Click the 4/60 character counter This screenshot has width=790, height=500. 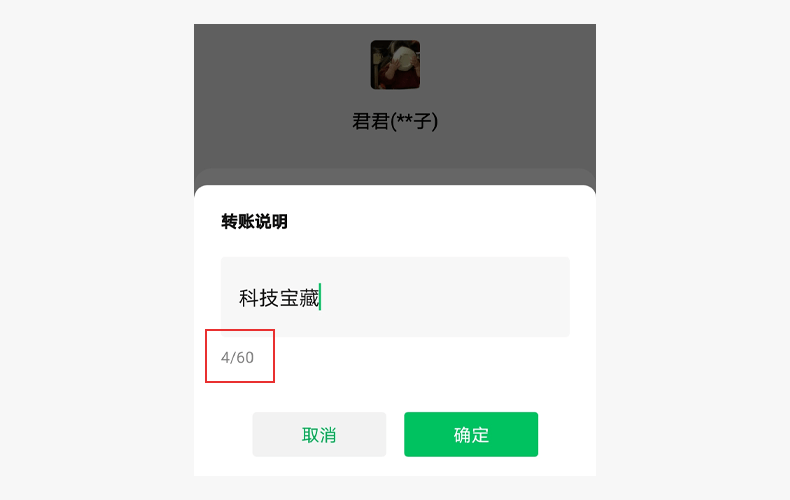tap(237, 358)
